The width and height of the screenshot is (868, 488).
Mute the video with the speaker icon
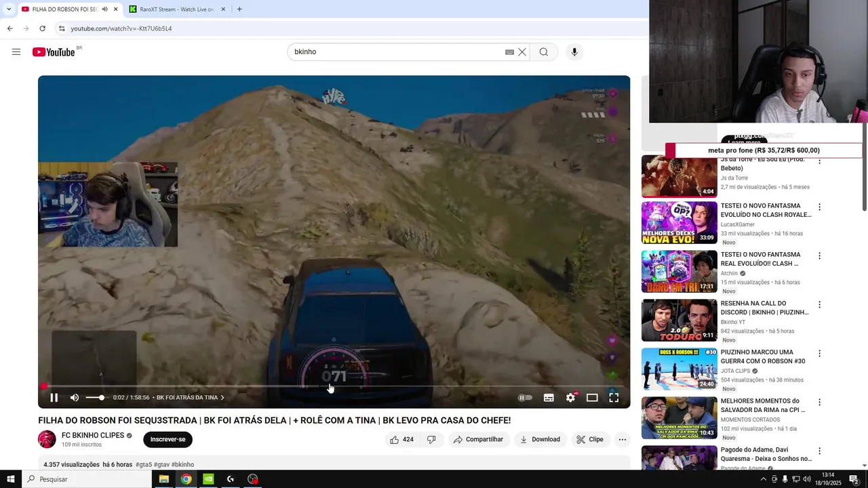pyautogui.click(x=75, y=398)
